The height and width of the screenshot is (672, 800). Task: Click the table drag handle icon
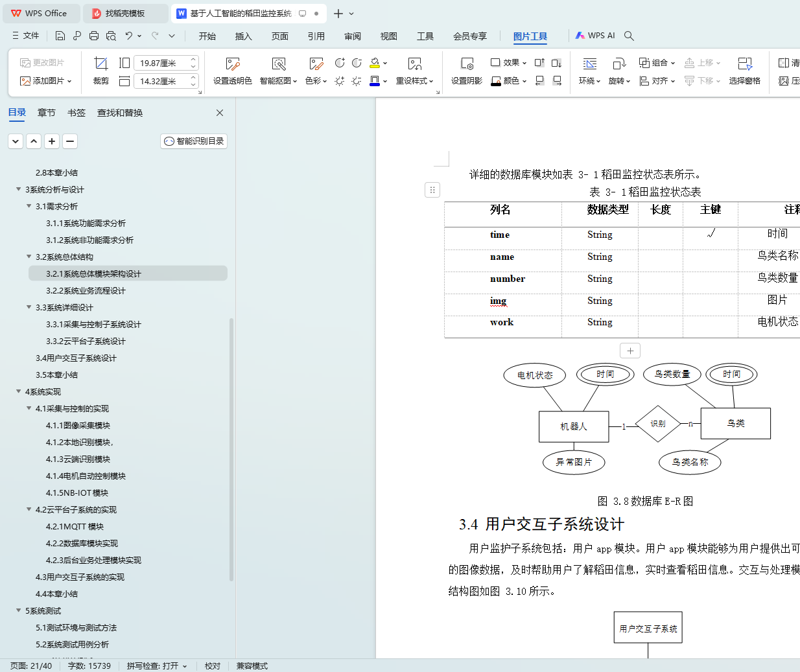click(x=432, y=190)
